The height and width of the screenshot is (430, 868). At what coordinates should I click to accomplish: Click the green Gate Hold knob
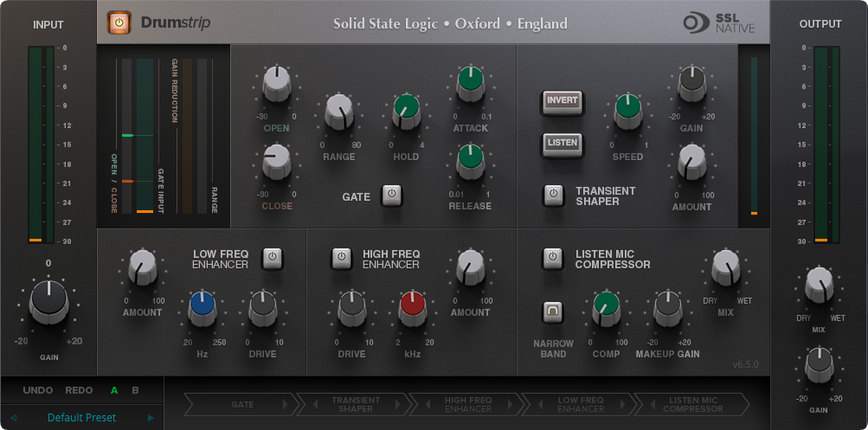click(407, 112)
